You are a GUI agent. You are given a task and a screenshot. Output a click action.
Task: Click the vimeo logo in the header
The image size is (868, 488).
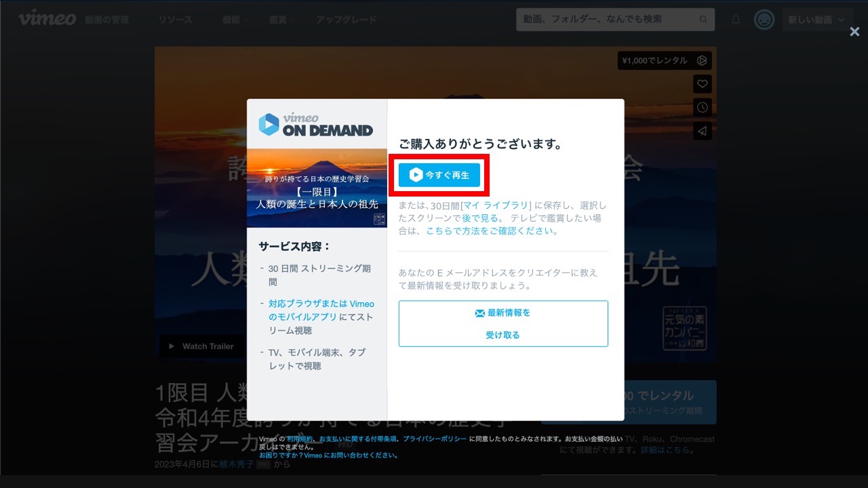tap(47, 18)
